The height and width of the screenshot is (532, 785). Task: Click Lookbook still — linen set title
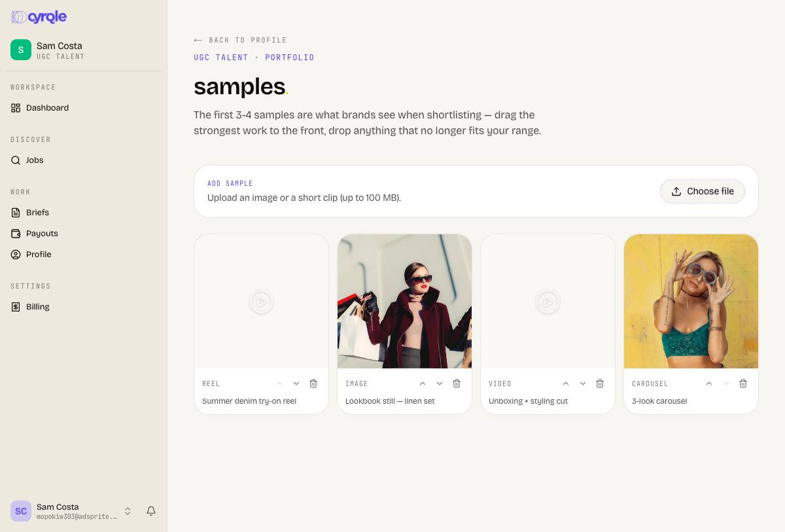[x=390, y=401]
